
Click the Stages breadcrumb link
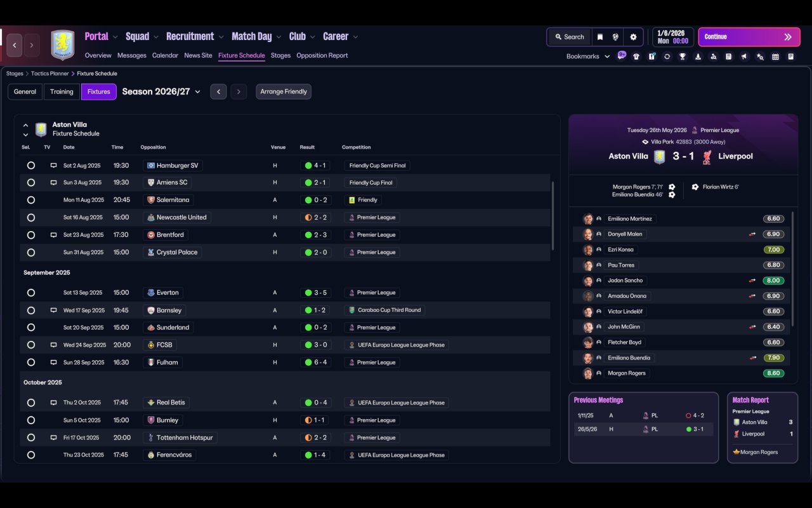pos(15,74)
